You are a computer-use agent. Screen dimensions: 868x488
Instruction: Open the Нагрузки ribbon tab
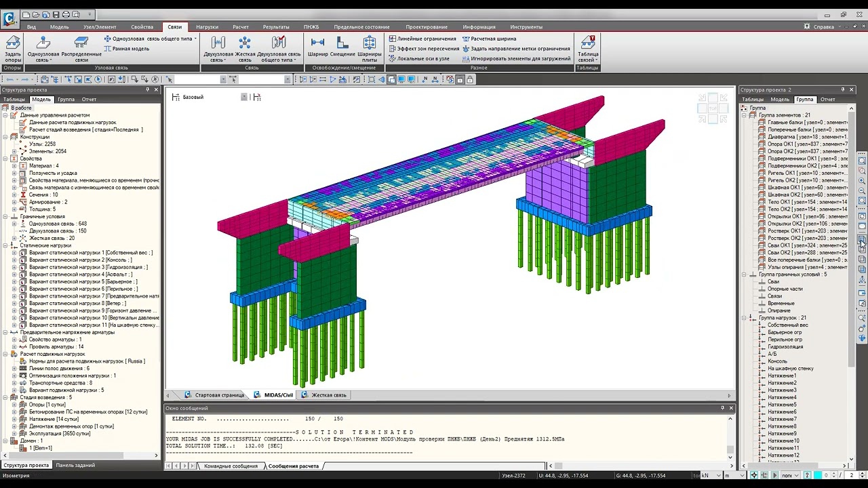pos(207,27)
